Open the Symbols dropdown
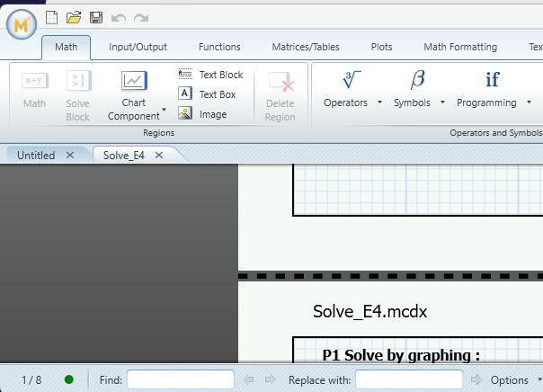This screenshot has width=543, height=392. [x=418, y=91]
